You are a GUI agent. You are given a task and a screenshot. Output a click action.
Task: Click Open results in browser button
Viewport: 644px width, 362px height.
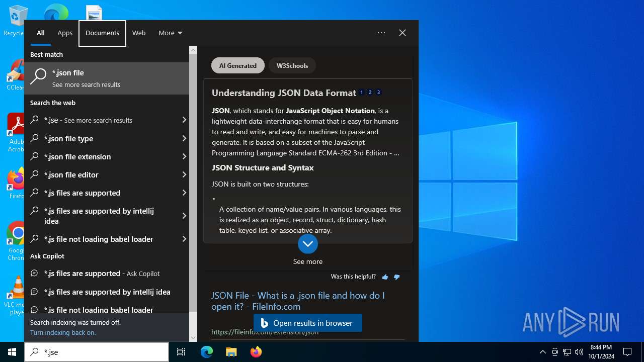tap(308, 323)
